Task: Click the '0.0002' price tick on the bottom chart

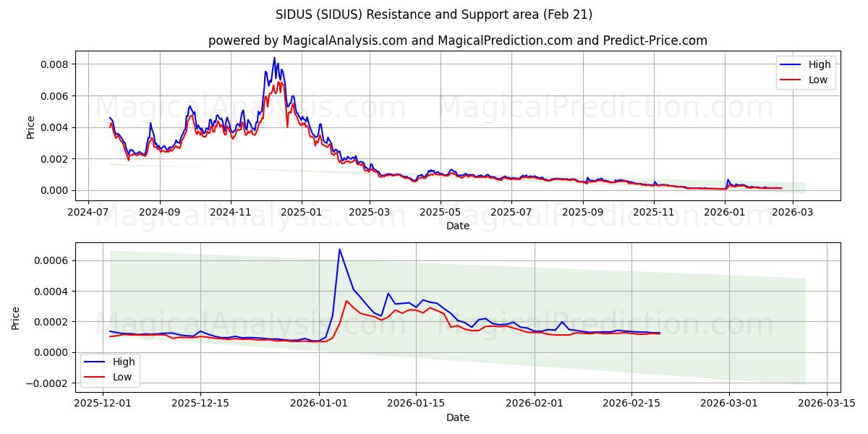Action: tap(52, 322)
